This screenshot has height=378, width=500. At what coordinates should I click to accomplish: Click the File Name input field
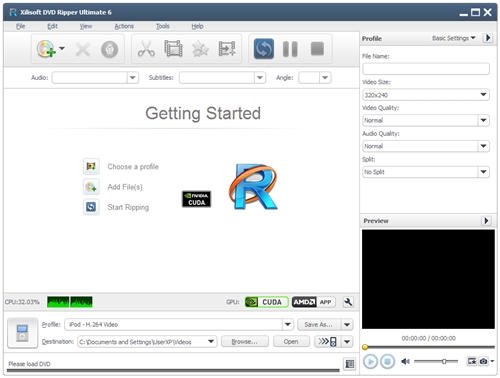pos(426,69)
